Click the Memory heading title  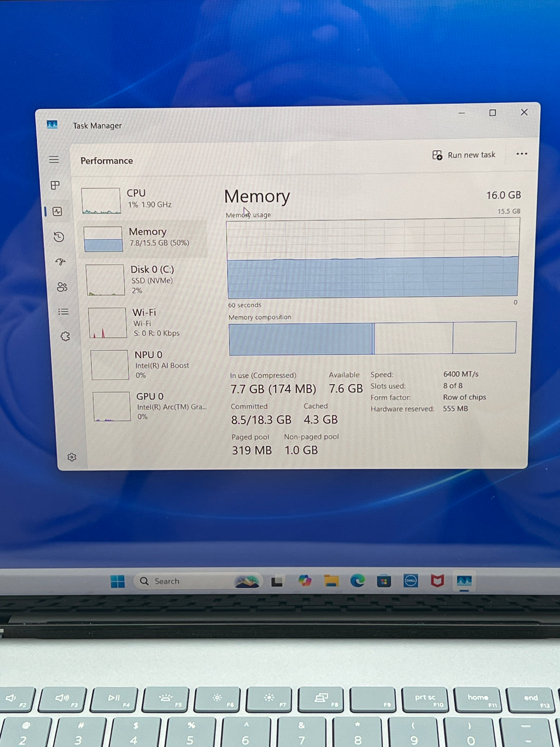257,196
